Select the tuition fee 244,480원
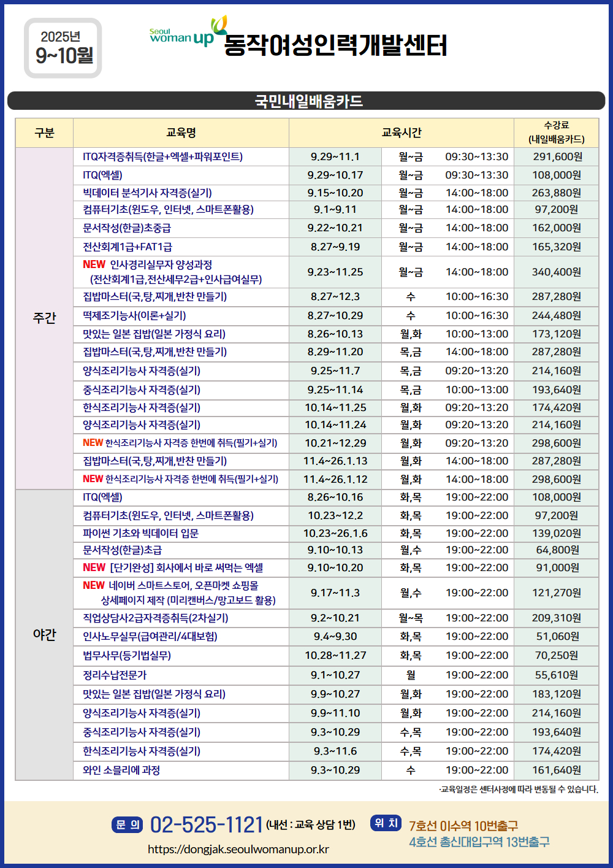 [557, 316]
